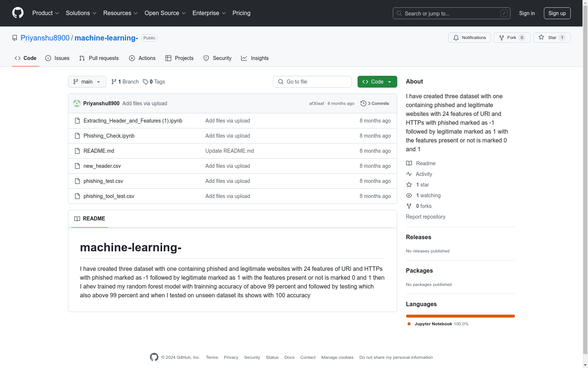This screenshot has height=368, width=588.
Task: Open the Privacy footer link
Action: click(x=231, y=357)
